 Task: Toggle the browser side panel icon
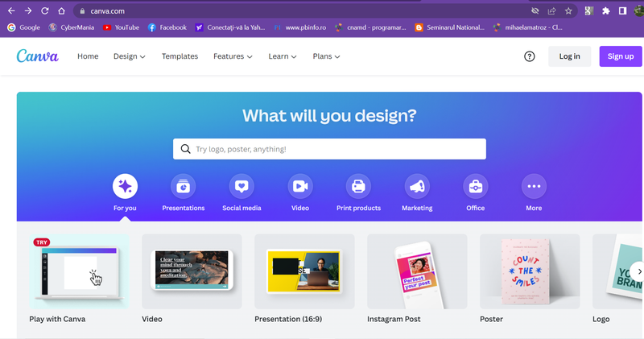click(622, 11)
